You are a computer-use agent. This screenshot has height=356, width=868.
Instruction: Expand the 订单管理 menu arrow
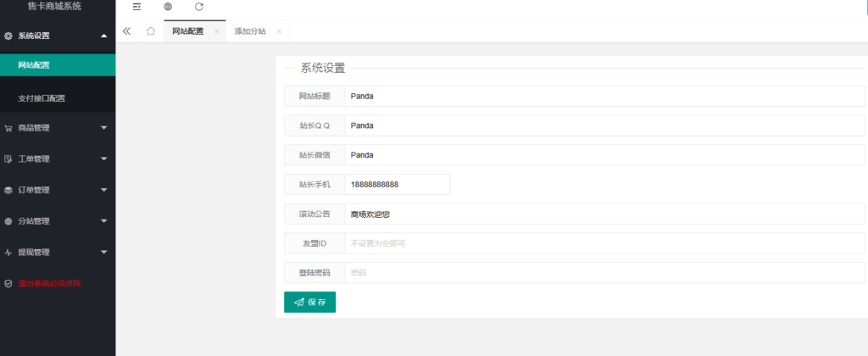(103, 190)
